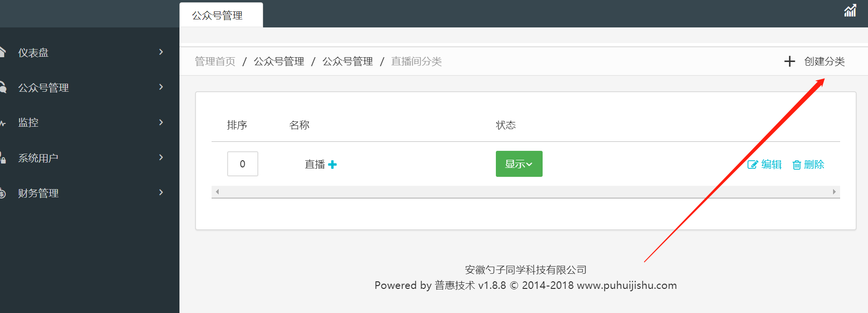Screen dimensions: 868x313
Task: Click first 公众号管理 breadcrumb link
Action: [279, 61]
